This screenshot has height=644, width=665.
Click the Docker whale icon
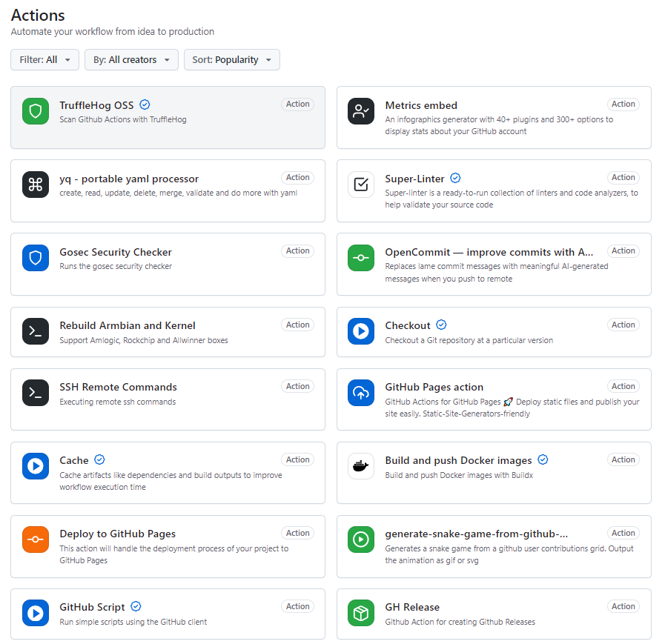pos(361,466)
